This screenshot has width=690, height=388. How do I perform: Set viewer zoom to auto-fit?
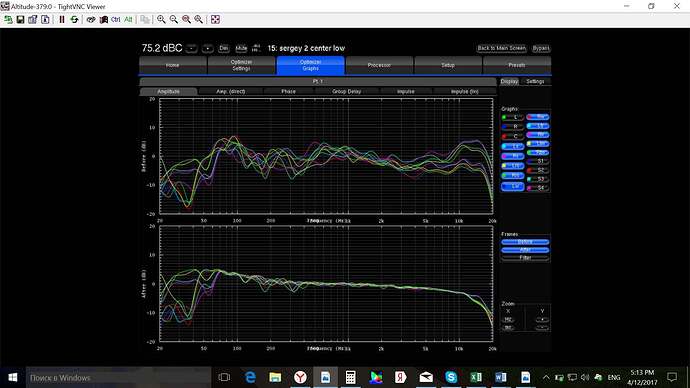tap(198, 19)
